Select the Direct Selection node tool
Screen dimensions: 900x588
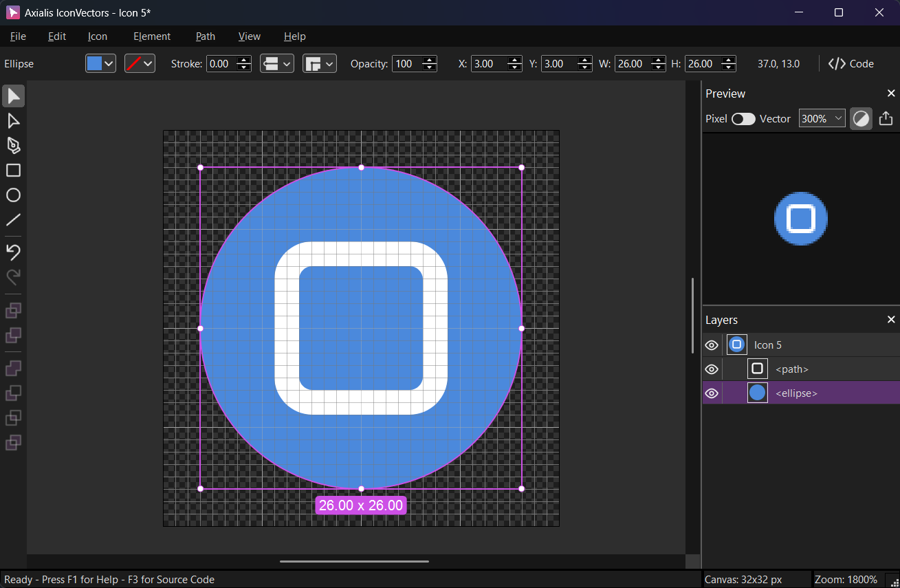click(x=13, y=121)
